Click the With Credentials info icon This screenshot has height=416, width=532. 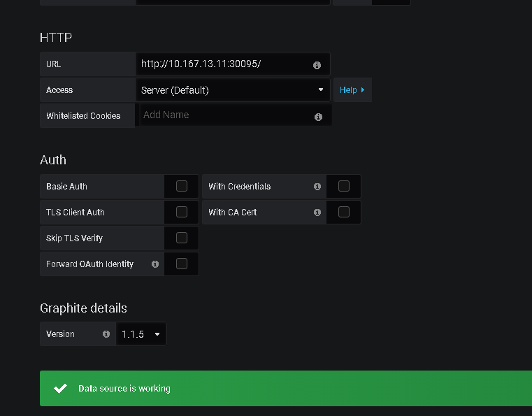click(317, 187)
